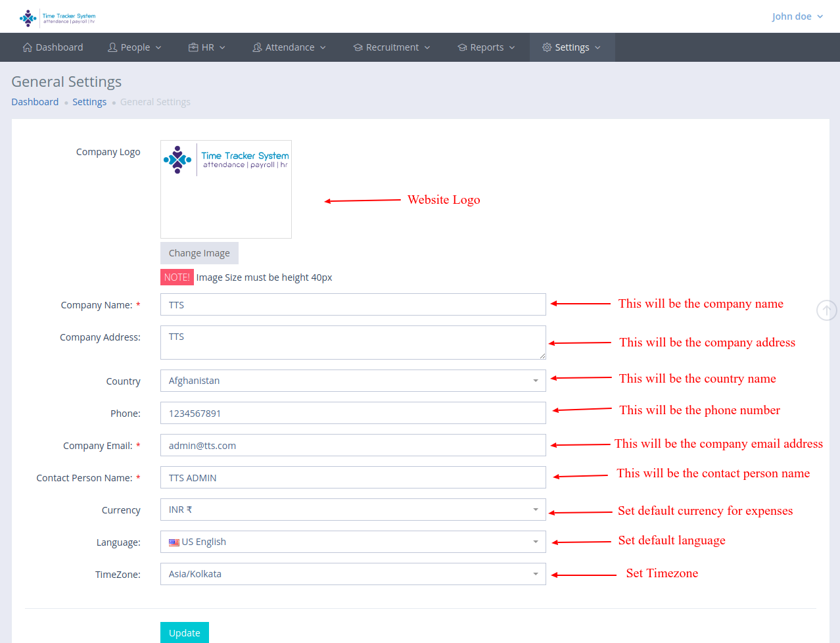Open the John doe user menu
The height and width of the screenshot is (643, 840).
[797, 16]
